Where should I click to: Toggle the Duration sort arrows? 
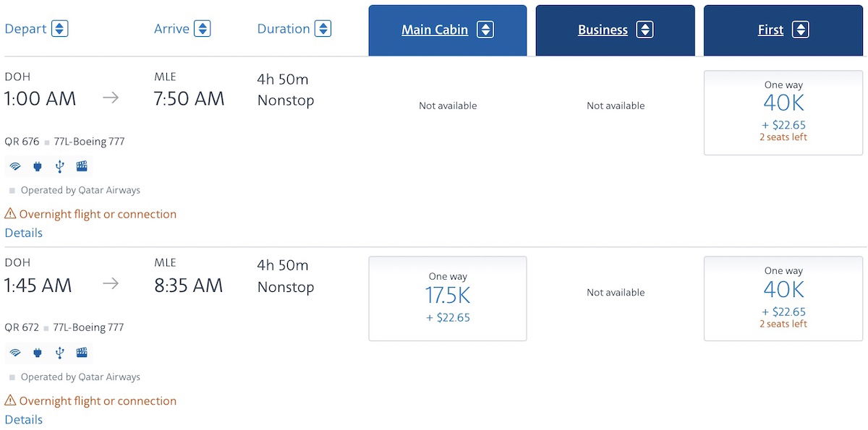(323, 29)
